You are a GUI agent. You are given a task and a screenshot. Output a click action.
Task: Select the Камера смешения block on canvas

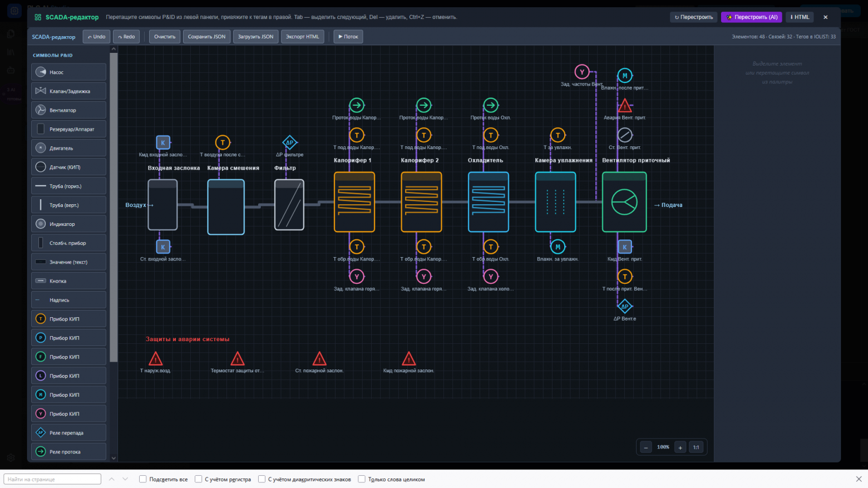(226, 206)
